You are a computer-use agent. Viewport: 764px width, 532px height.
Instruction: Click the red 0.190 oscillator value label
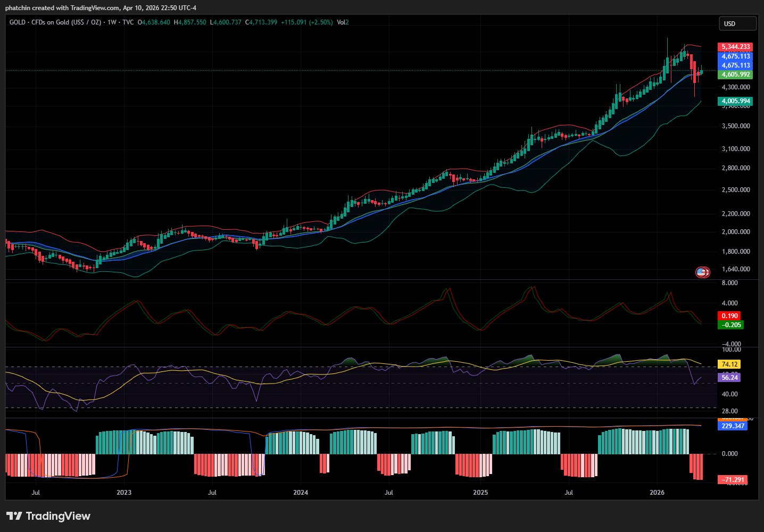tap(729, 316)
